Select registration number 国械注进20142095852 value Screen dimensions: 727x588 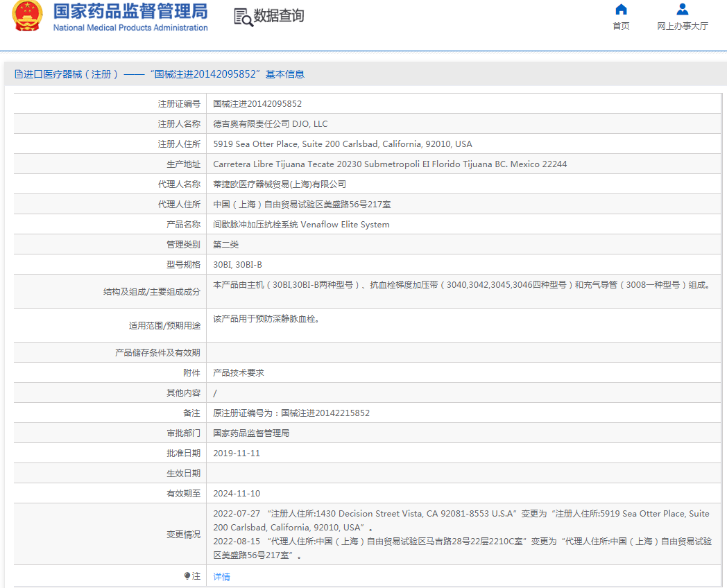point(257,104)
